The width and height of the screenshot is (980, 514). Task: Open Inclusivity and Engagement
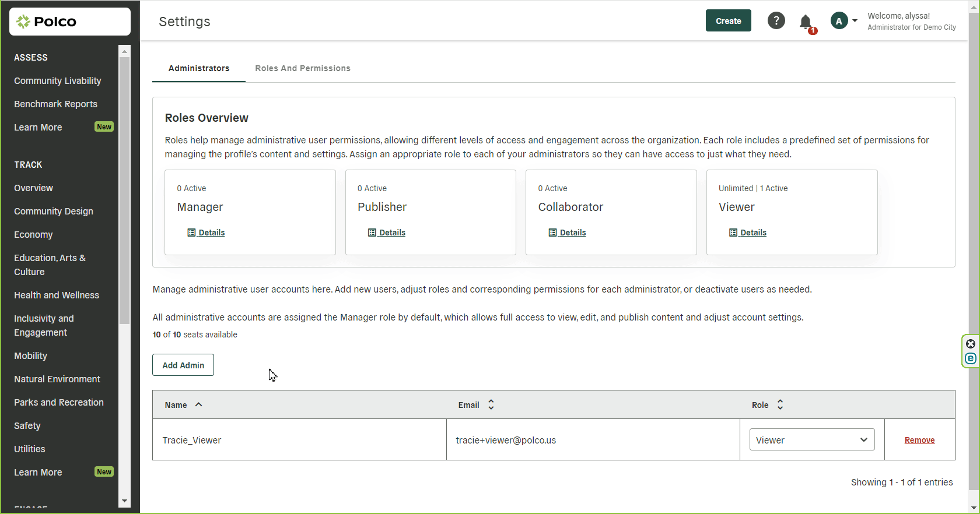[44, 325]
